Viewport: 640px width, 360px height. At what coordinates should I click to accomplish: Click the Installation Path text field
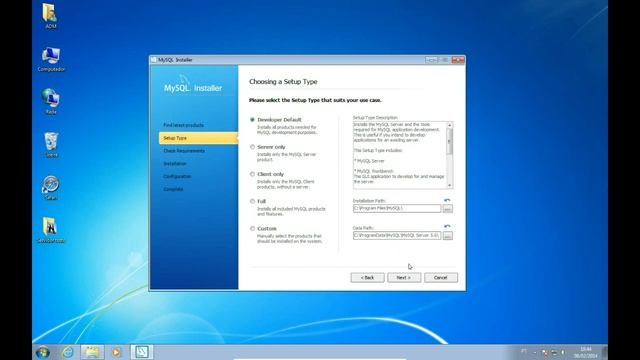click(397, 209)
